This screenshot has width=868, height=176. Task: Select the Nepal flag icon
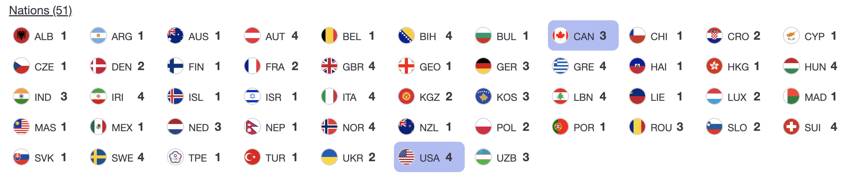pyautogui.click(x=252, y=127)
